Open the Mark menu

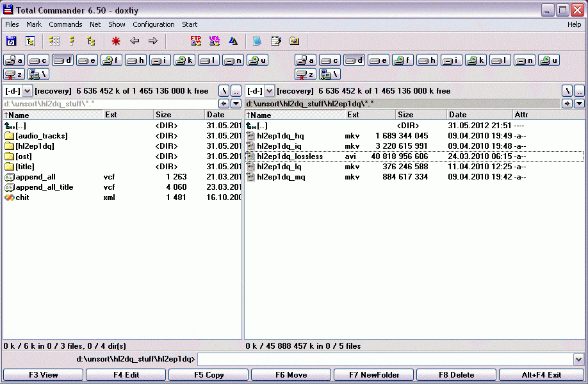tap(34, 24)
